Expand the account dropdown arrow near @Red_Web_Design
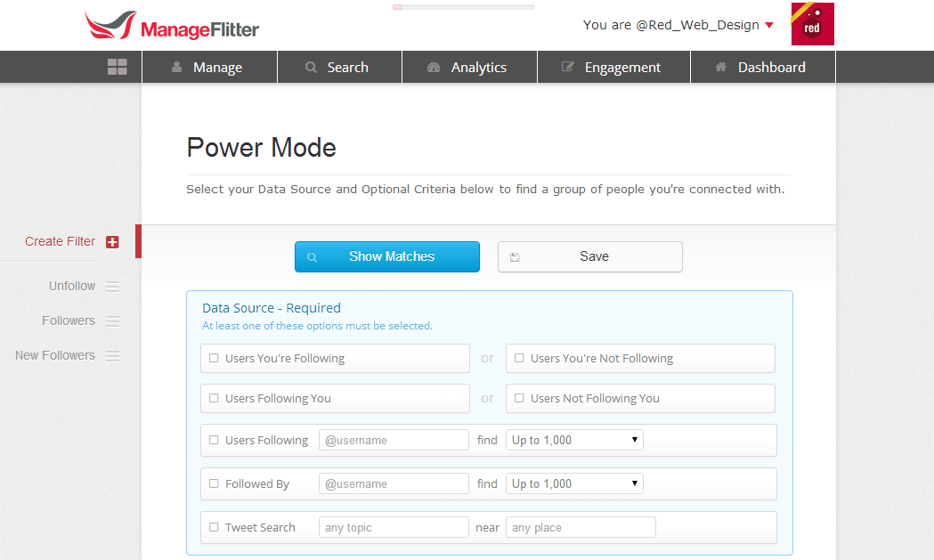 coord(769,25)
